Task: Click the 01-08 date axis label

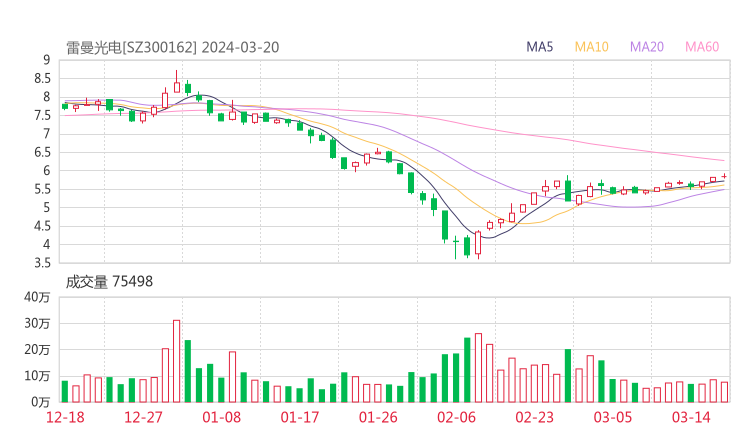Action: pos(222,417)
